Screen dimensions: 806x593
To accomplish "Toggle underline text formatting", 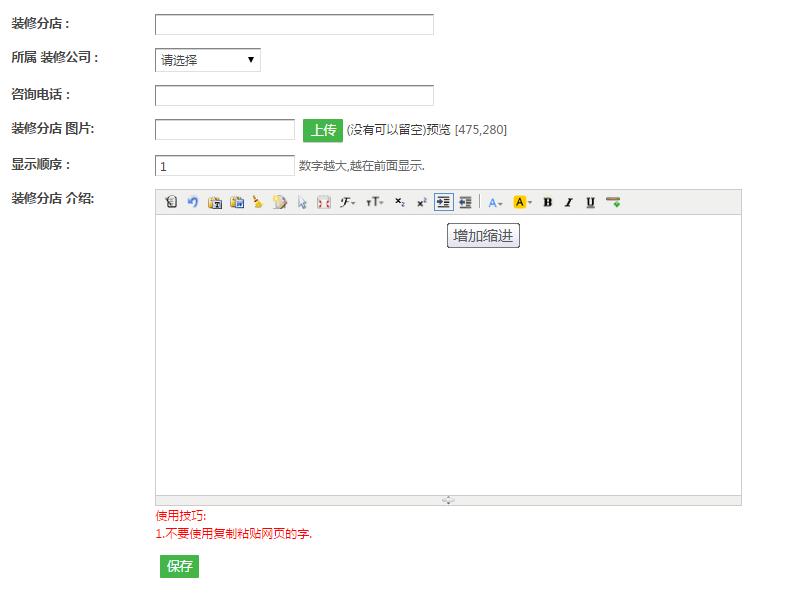I will pos(591,202).
